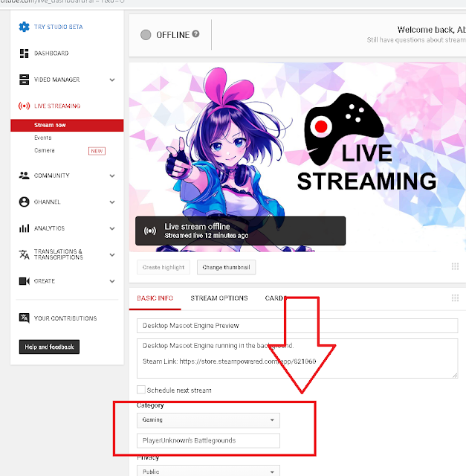This screenshot has width=466, height=476.
Task: Click the Your Contributions icon
Action: tap(24, 318)
